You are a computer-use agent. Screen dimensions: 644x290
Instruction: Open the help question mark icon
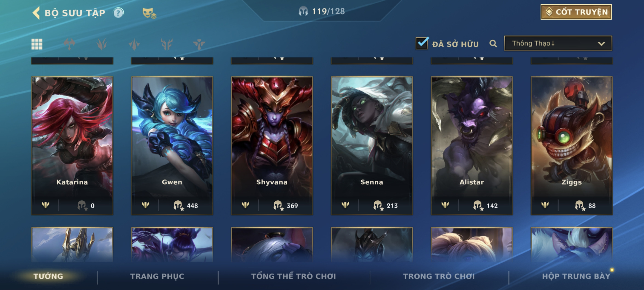tap(118, 12)
